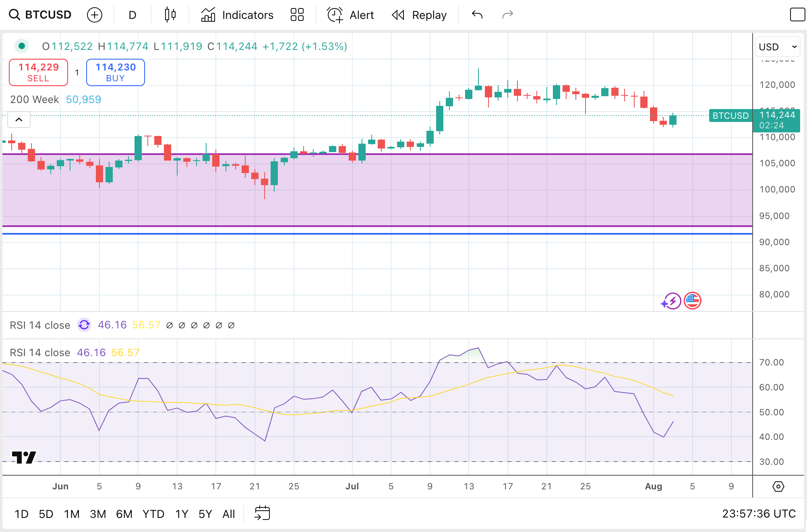Toggle the fullscreen square icon
This screenshot has height=532, width=807.
797,15
